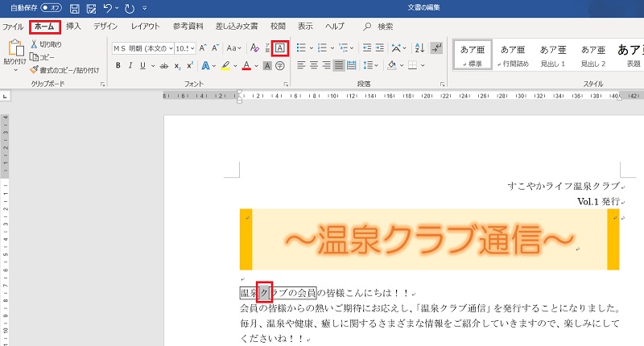Open the phonetic guide (ruby) tool
This screenshot has height=346, width=644.
coord(267,48)
